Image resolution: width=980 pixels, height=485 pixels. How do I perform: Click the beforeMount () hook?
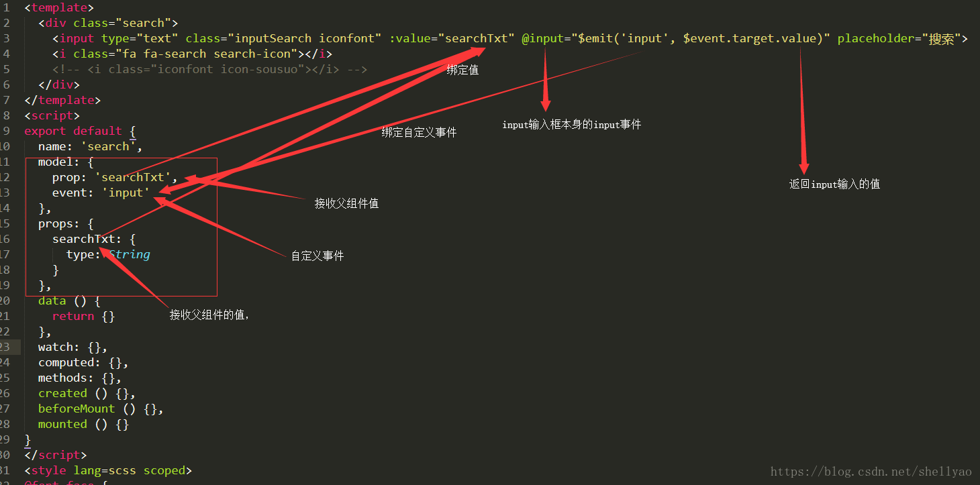pyautogui.click(x=101, y=409)
